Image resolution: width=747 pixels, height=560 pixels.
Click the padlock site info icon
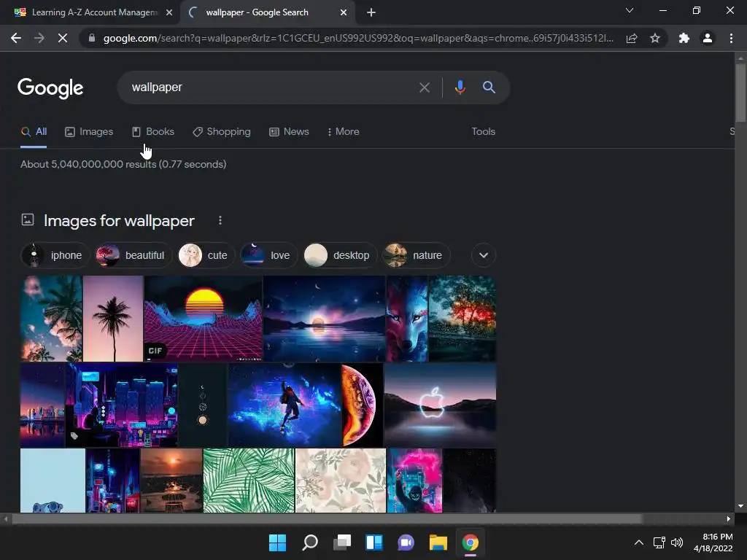point(92,38)
